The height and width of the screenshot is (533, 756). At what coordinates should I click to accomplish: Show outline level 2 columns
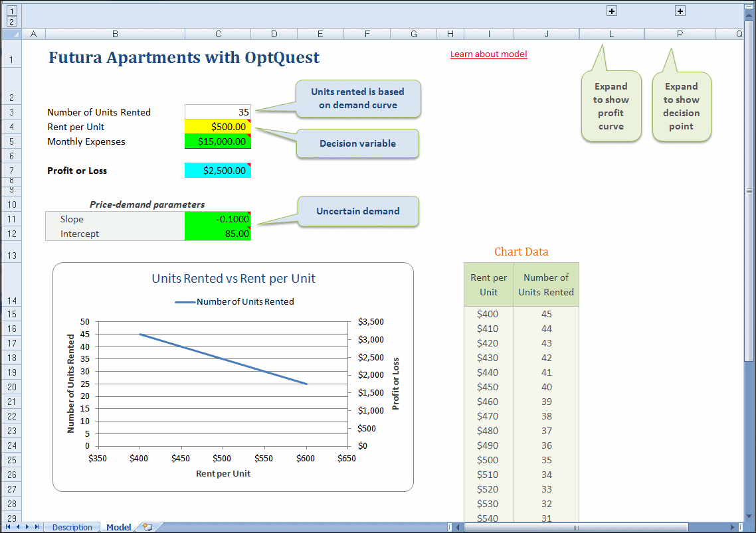pos(11,21)
